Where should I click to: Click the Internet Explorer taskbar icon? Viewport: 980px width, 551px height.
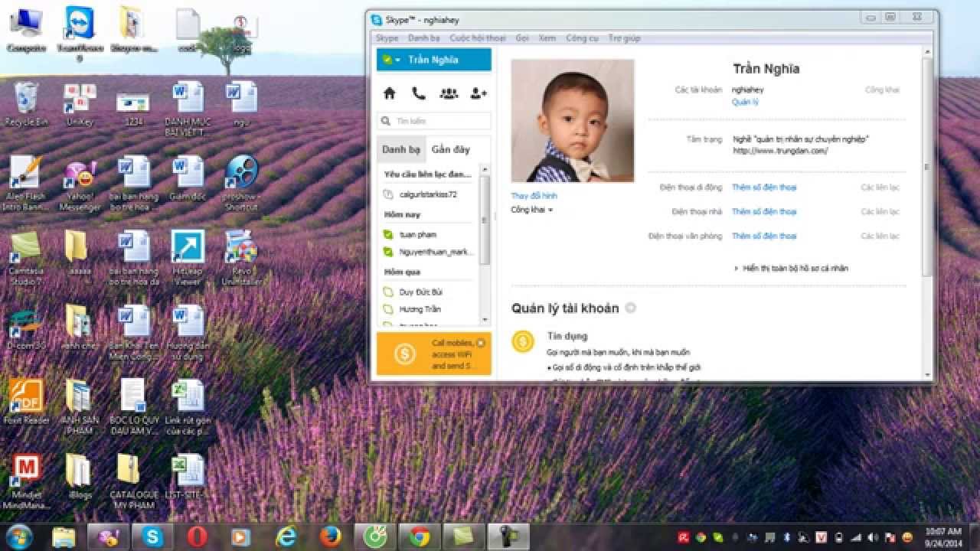tap(286, 536)
